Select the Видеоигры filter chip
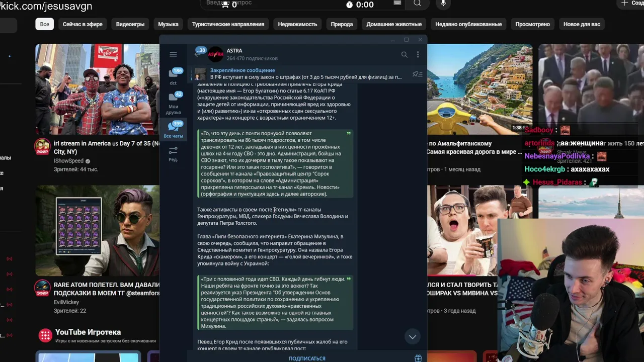 (130, 24)
